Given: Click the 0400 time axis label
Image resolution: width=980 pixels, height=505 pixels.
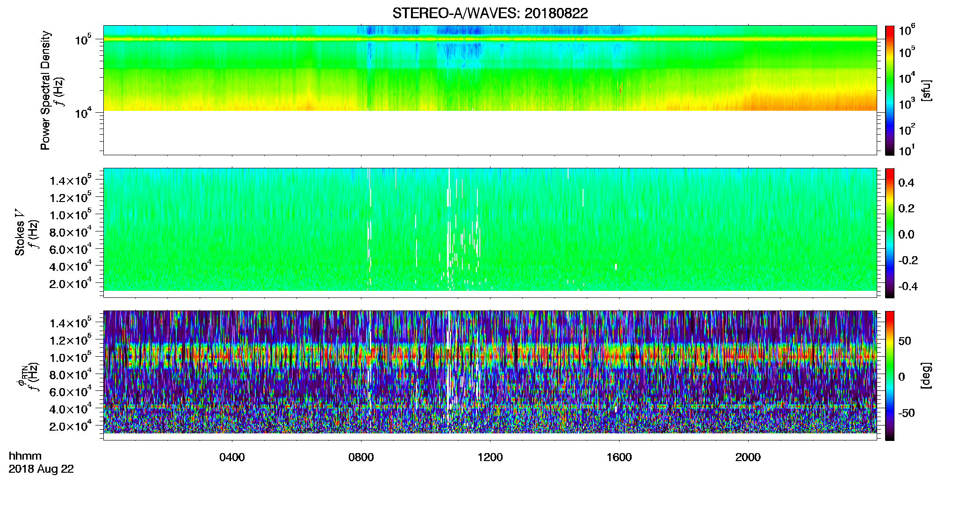Looking at the screenshot, I should (232, 457).
